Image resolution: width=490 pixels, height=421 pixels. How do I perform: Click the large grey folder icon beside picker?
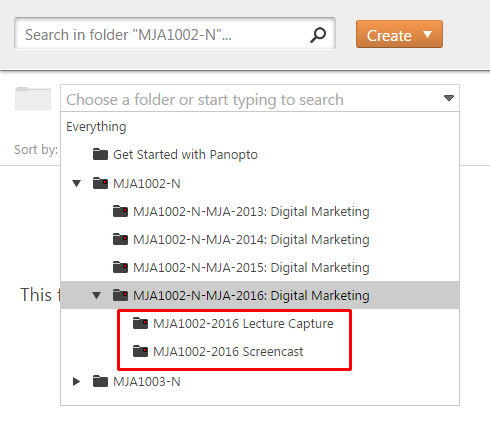(33, 98)
